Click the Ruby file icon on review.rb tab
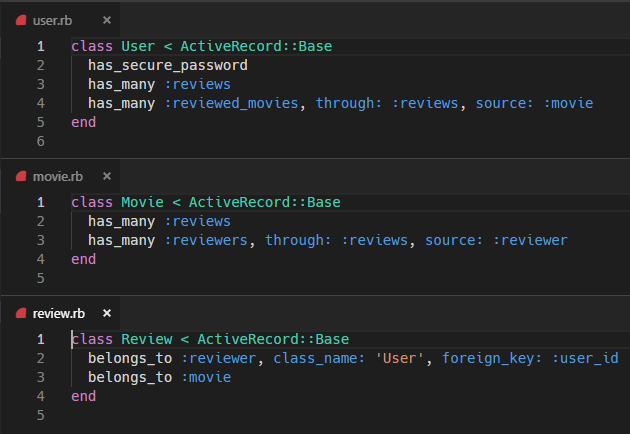 click(21, 313)
